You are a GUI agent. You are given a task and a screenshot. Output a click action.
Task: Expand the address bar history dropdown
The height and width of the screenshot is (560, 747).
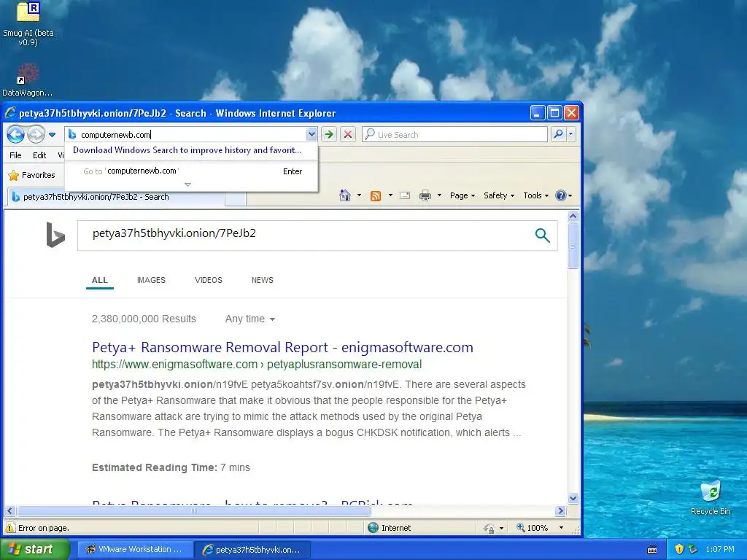click(311, 135)
